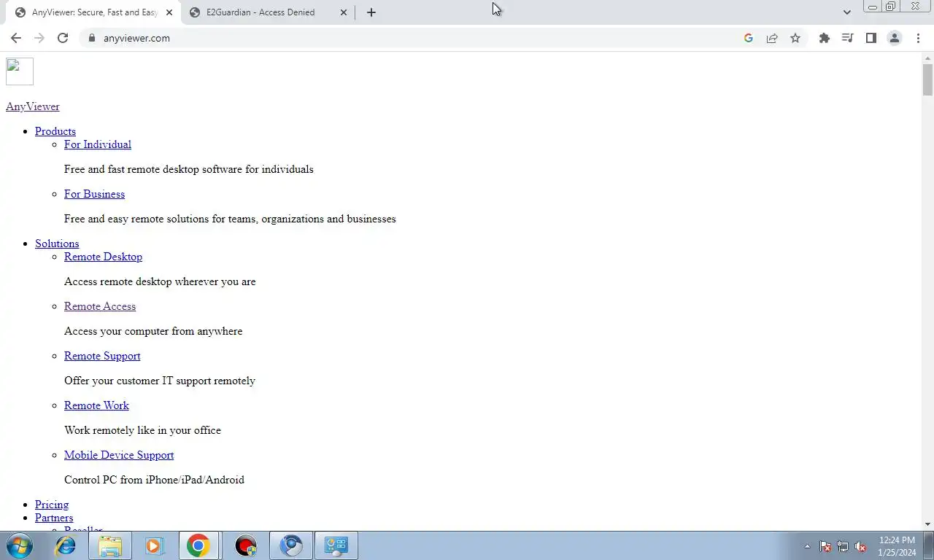Click the Google icon in the address bar
The height and width of the screenshot is (560, 934).
[749, 38]
